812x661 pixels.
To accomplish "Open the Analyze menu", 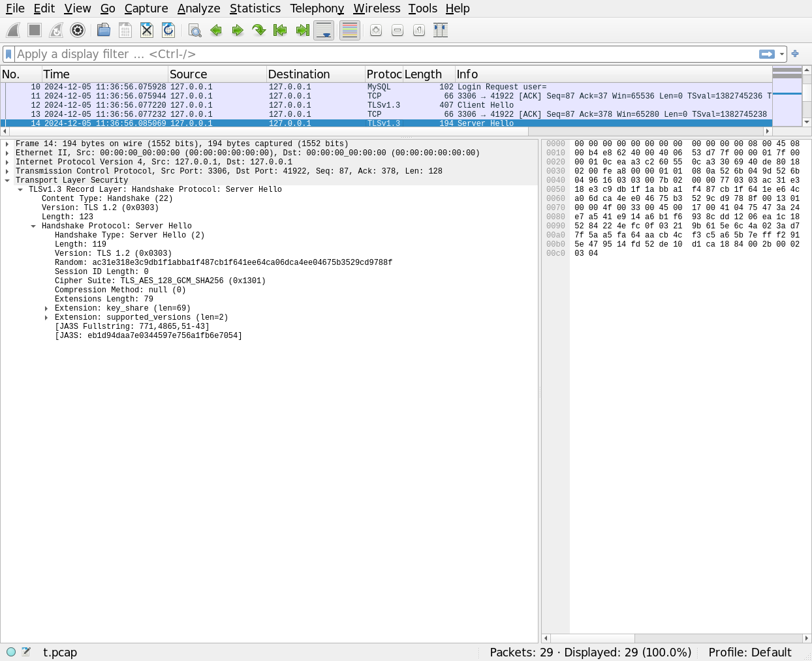I will [x=198, y=8].
